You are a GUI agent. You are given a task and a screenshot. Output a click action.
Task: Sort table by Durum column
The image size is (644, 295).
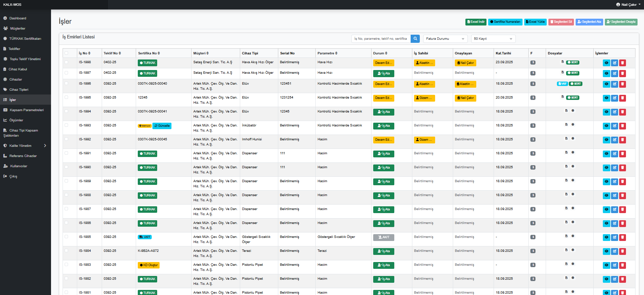point(380,53)
